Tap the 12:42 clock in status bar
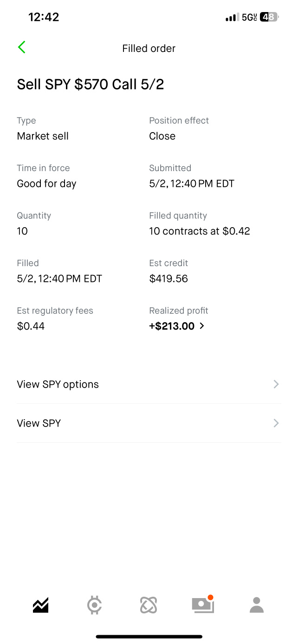 tap(44, 17)
